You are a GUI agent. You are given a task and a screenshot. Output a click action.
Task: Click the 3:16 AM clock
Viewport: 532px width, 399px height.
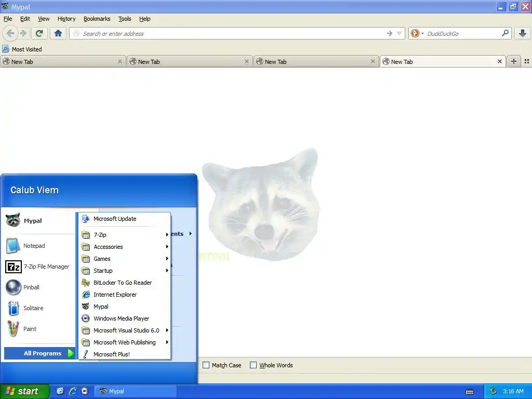point(513,391)
